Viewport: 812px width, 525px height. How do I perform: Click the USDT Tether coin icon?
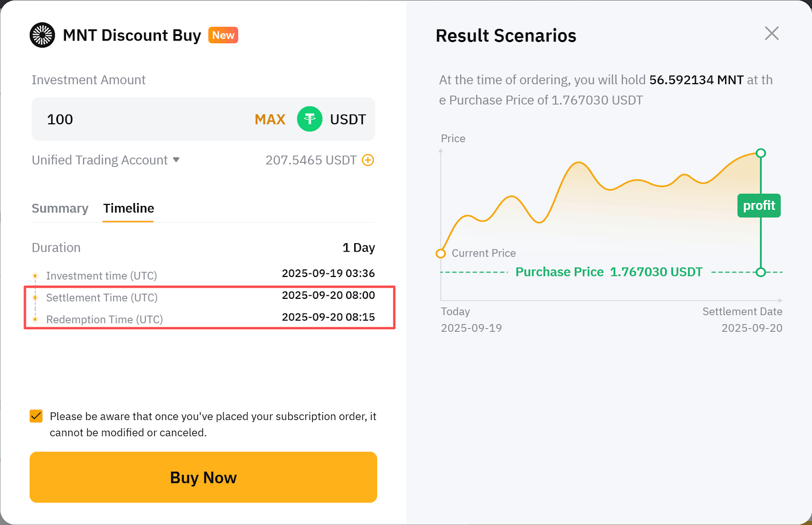pyautogui.click(x=310, y=119)
